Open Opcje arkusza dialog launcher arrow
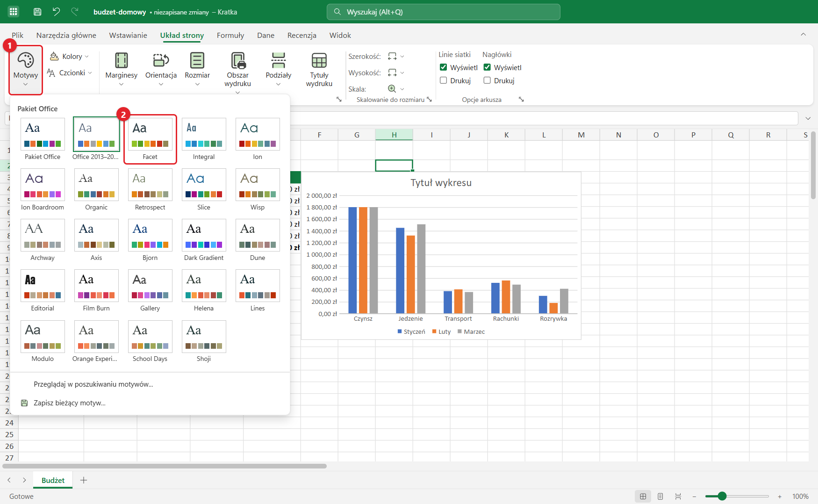The width and height of the screenshot is (818, 504). point(521,100)
